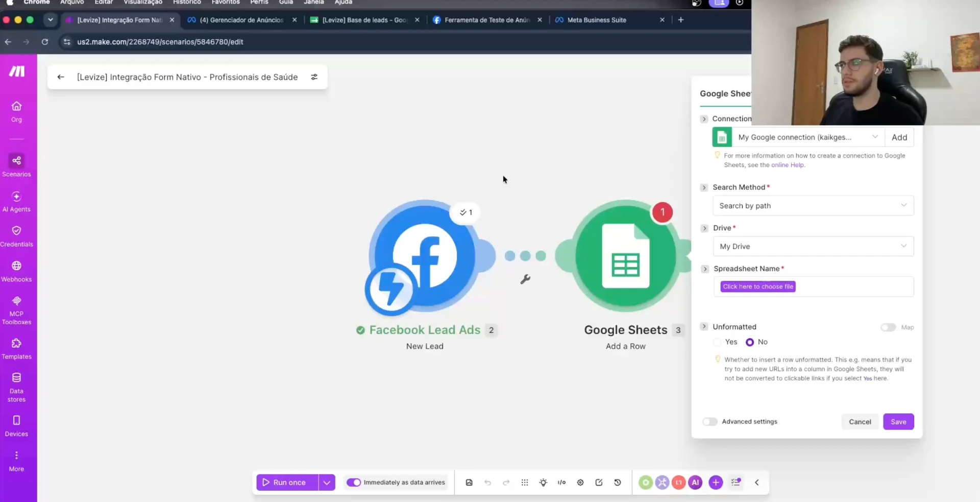Open the Favoritos menu in the menu bar
Viewport: 980px width, 502px height.
[x=226, y=2]
